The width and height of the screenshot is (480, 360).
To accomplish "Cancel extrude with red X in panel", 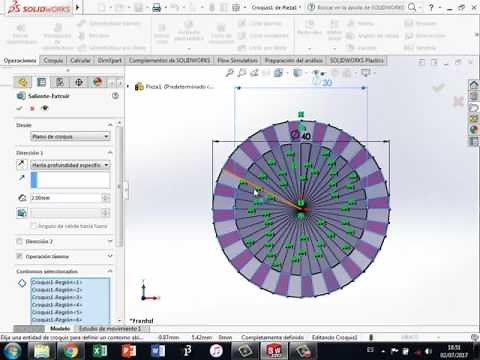I will (x=32, y=108).
